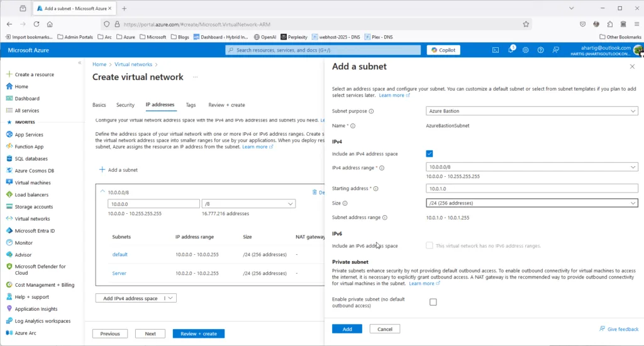The width and height of the screenshot is (644, 346).
Task: Open Cost Management + Billing
Action: (40, 285)
